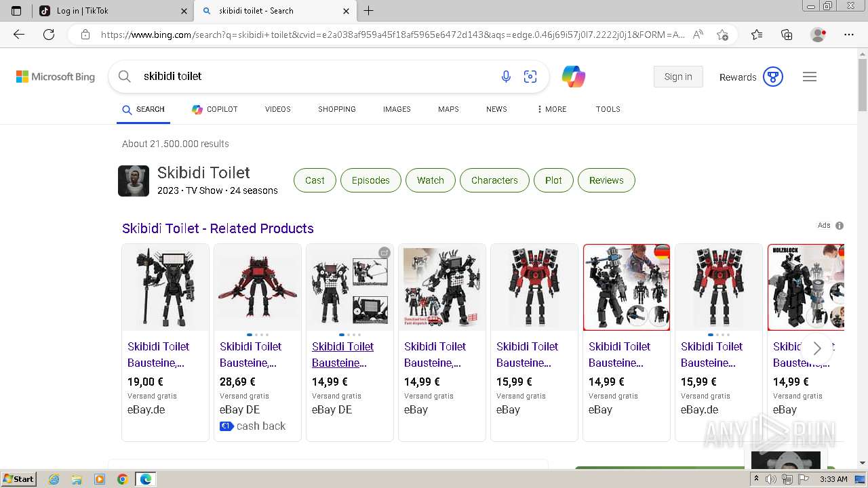Click the browser address bar URL
This screenshot has height=488, width=868.
(393, 35)
